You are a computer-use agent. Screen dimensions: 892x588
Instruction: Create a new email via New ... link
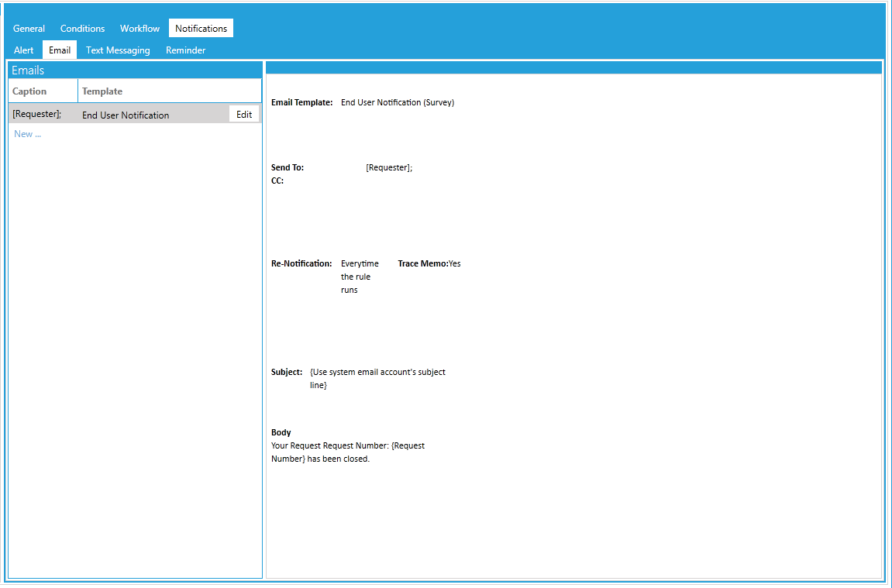27,134
